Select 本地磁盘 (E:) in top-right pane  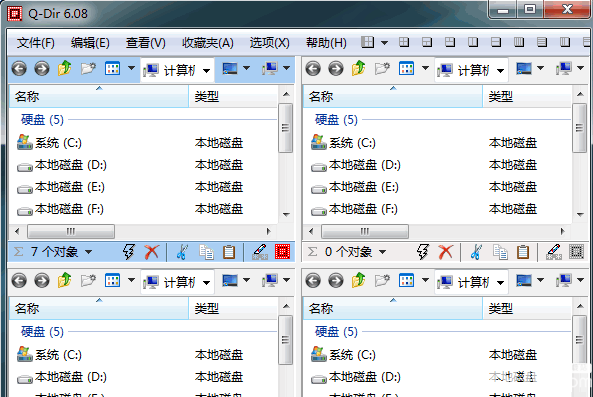[355, 187]
